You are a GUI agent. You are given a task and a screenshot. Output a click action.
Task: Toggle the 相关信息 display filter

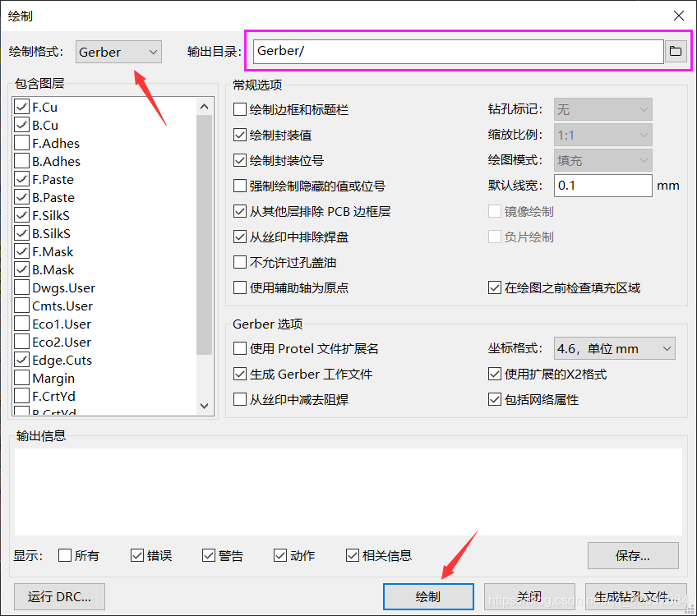click(x=353, y=555)
